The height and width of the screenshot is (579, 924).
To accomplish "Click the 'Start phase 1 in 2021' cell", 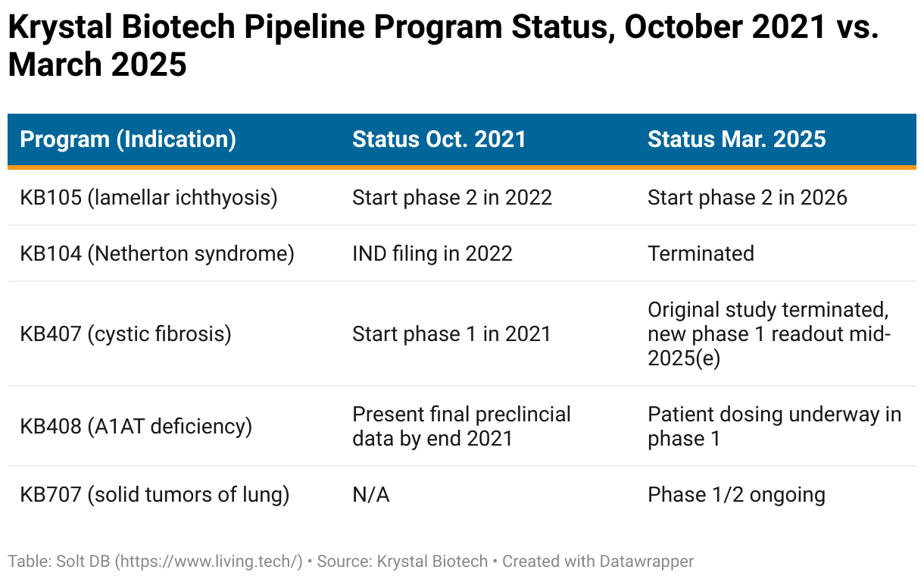I will point(451,333).
